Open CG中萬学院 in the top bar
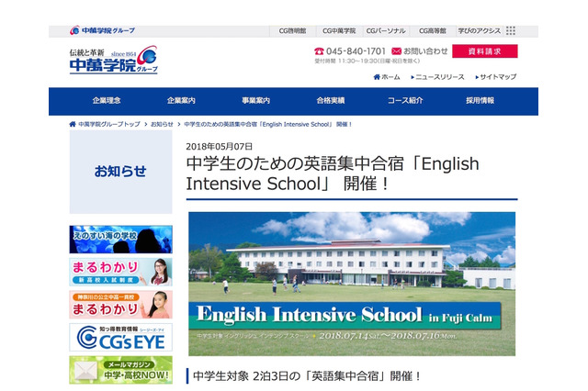Image resolution: width=588 pixels, height=391 pixels. (x=339, y=30)
